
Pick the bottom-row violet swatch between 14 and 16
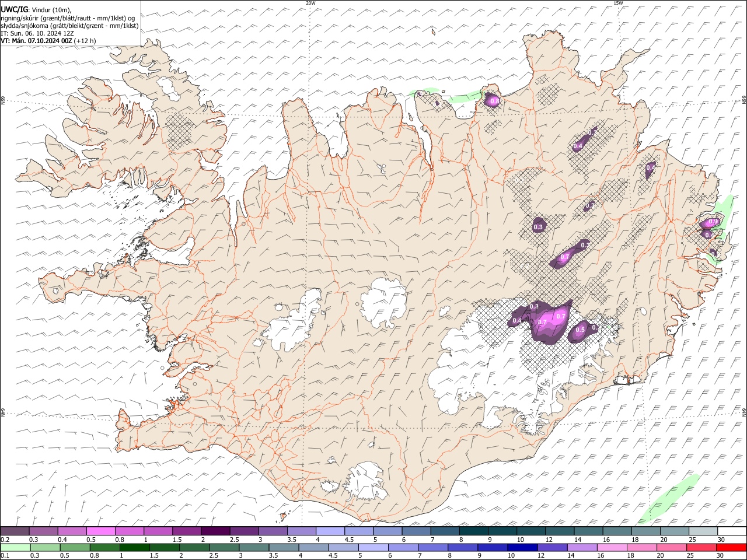[581, 547]
